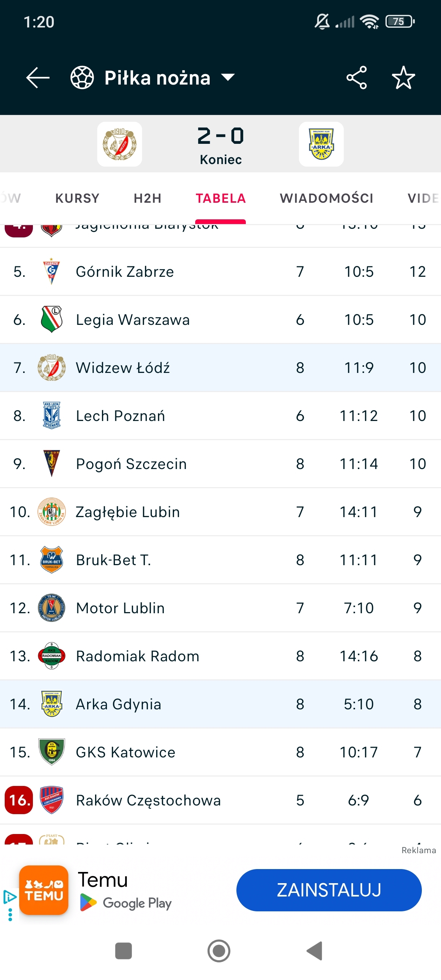This screenshot has width=441, height=980.
Task: Tap the Widzew Łódź crest in scoreboard
Action: pyautogui.click(x=120, y=144)
